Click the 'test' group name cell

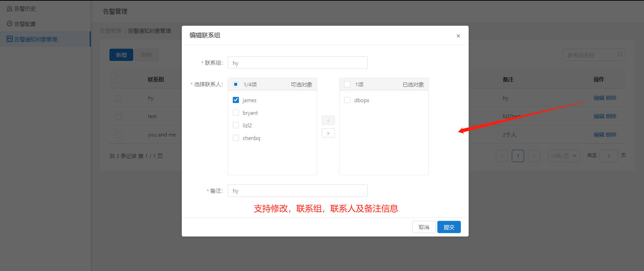[x=152, y=116]
